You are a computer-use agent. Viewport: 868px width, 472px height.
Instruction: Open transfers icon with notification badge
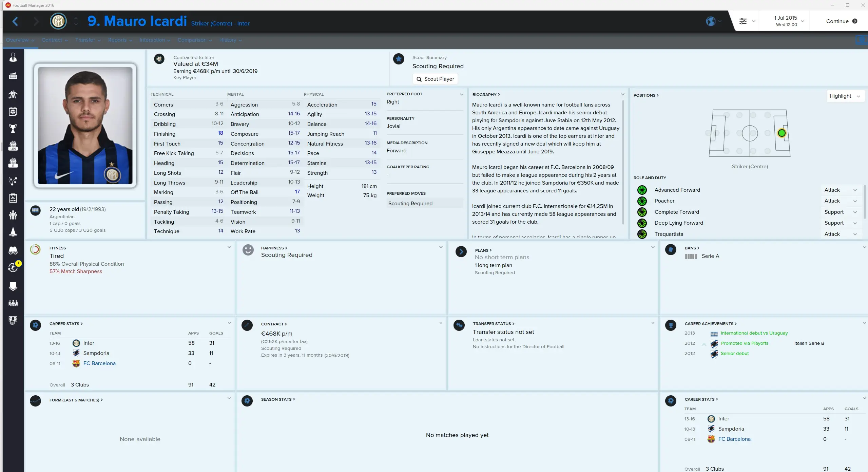coord(13,267)
